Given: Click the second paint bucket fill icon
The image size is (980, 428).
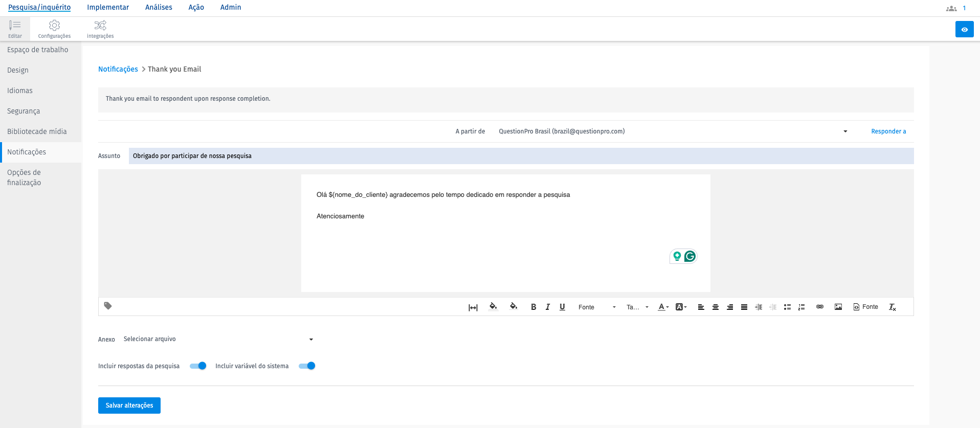Looking at the screenshot, I should pyautogui.click(x=514, y=306).
